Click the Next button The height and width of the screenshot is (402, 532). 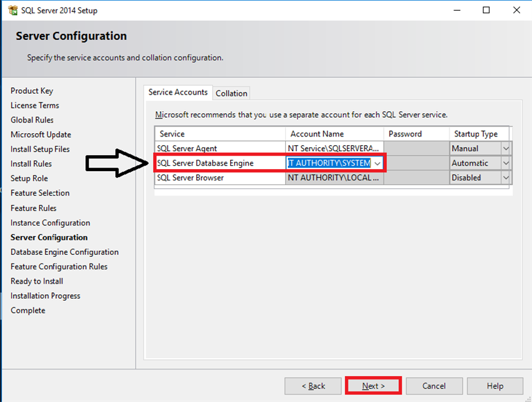coord(373,386)
